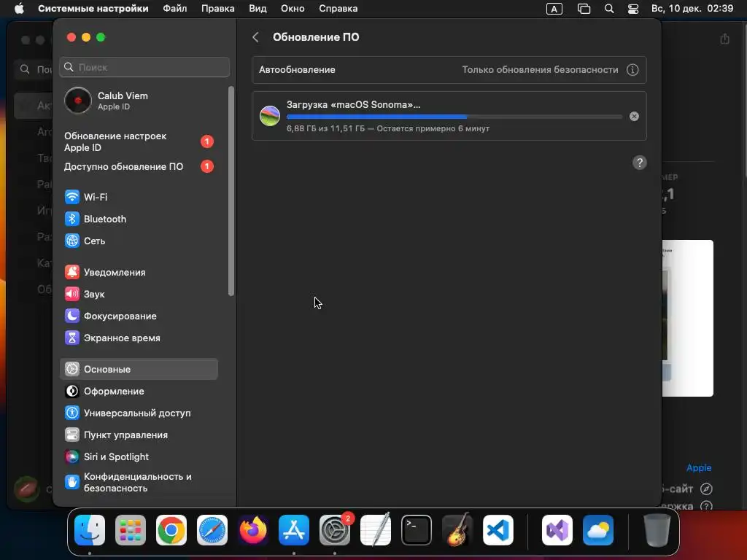
Task: Click System Settings icon in Dock
Action: pyautogui.click(x=334, y=530)
